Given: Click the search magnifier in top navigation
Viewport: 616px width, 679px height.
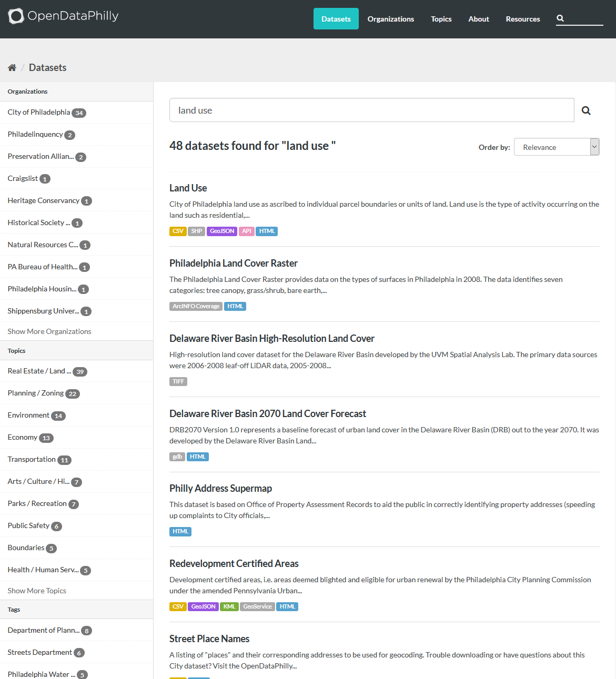Looking at the screenshot, I should tap(560, 18).
